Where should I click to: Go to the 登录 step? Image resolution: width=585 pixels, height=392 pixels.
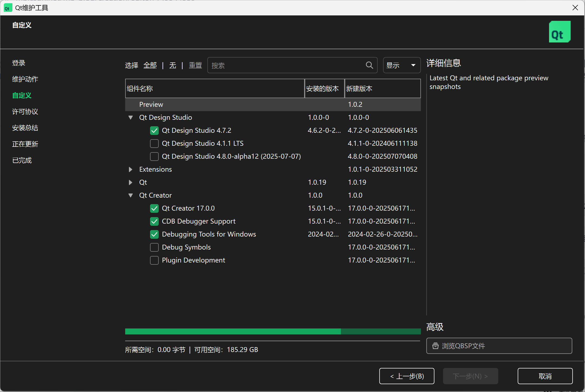(x=19, y=63)
